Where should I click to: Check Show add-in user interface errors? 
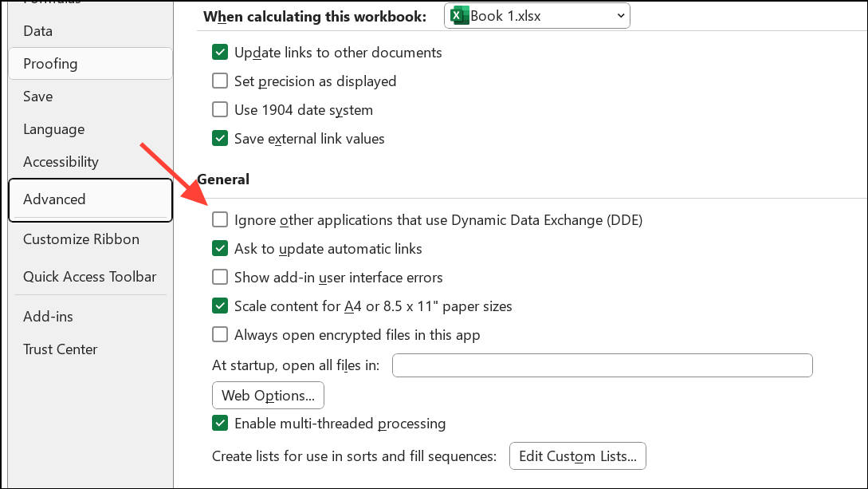pos(220,278)
